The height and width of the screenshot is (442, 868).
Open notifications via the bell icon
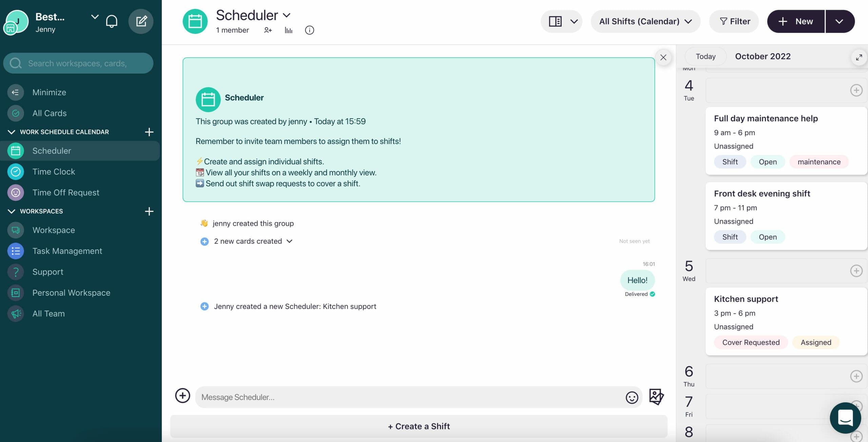click(x=112, y=21)
